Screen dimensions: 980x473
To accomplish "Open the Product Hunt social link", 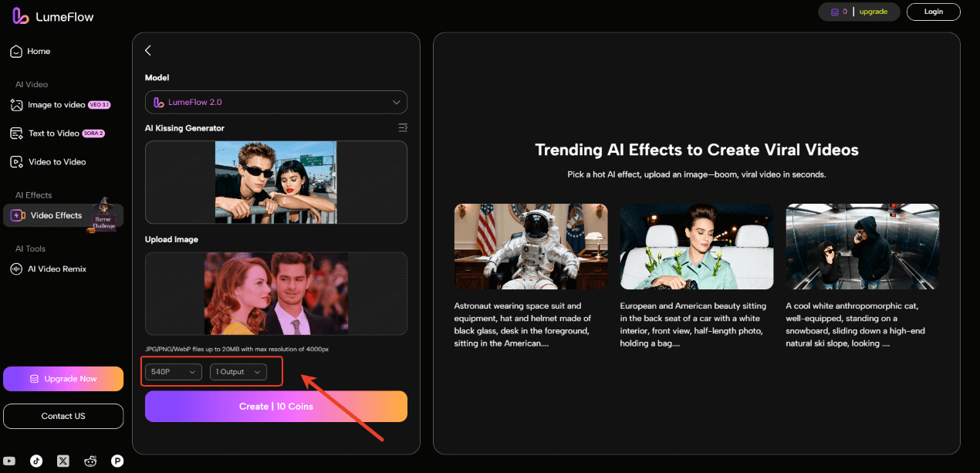I will tap(117, 461).
